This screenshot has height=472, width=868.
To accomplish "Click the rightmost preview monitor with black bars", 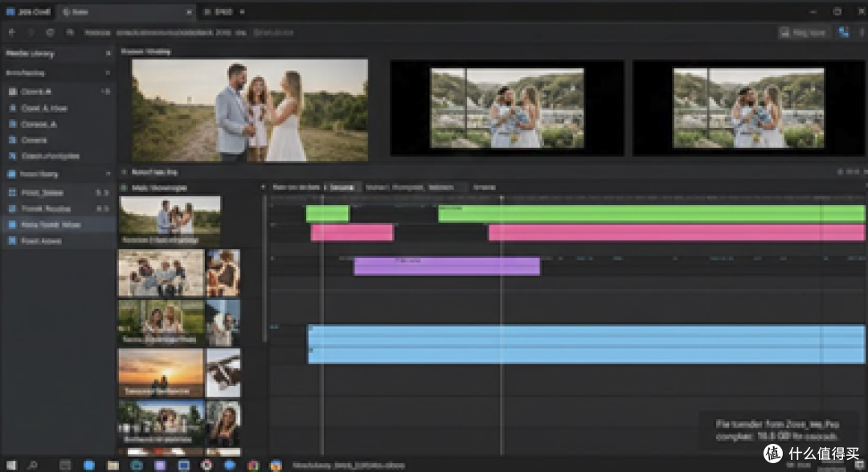I will pos(748,108).
